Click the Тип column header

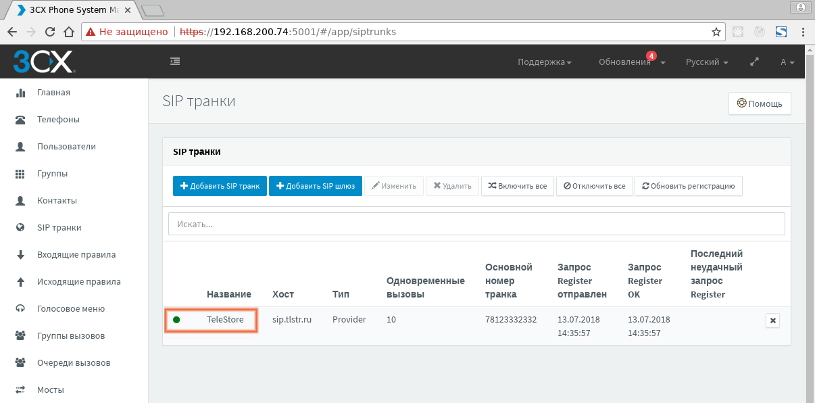pyautogui.click(x=341, y=294)
